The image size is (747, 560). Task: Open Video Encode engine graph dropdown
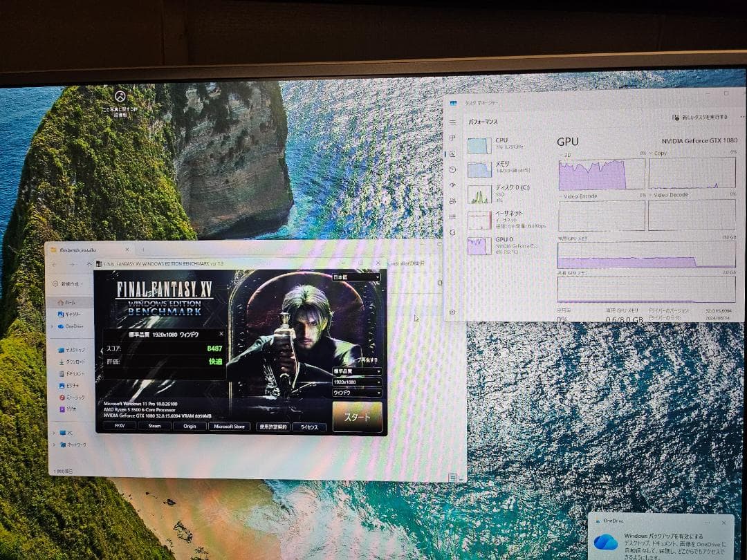pyautogui.click(x=578, y=196)
